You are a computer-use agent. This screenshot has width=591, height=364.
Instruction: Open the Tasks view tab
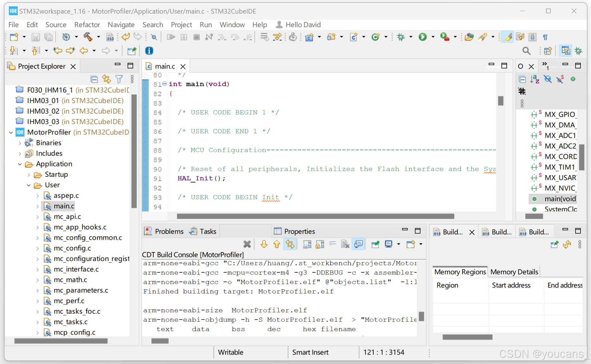tap(203, 231)
